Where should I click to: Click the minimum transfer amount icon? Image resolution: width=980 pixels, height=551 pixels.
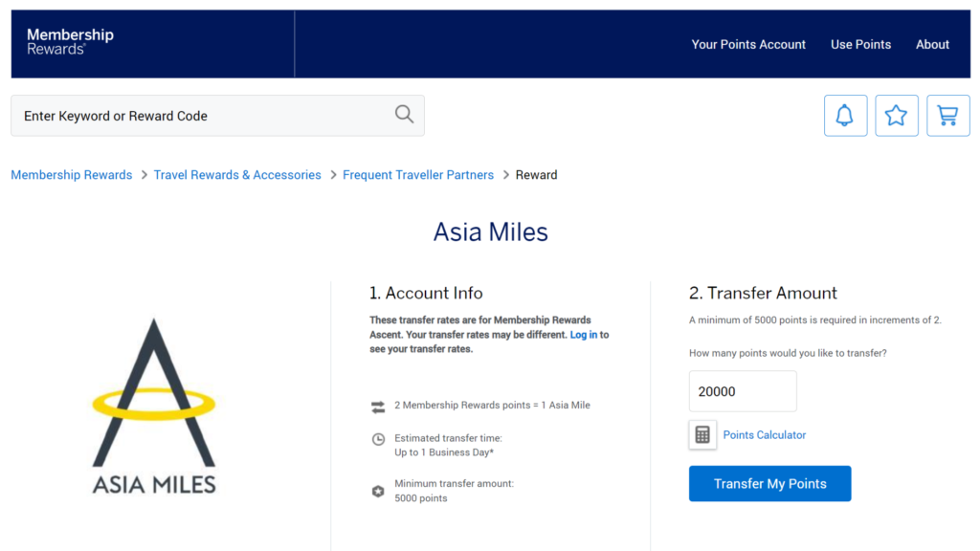click(378, 491)
